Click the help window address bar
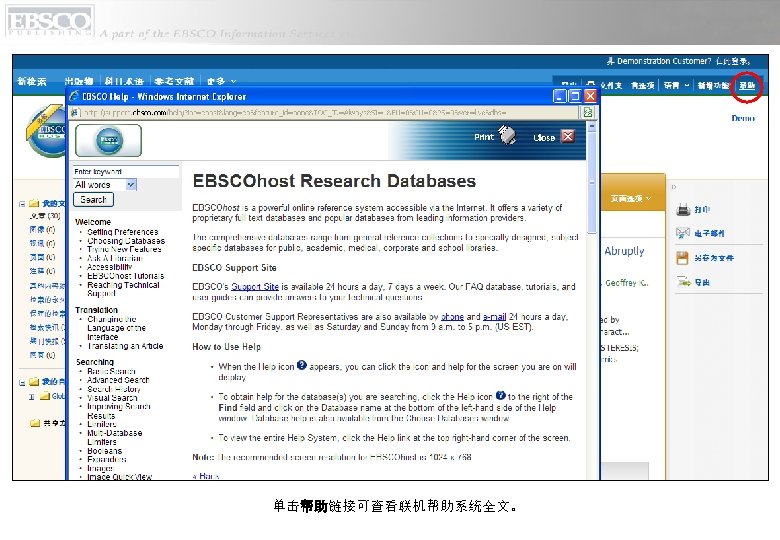Viewport: 780px width, 540px height. 324,113
